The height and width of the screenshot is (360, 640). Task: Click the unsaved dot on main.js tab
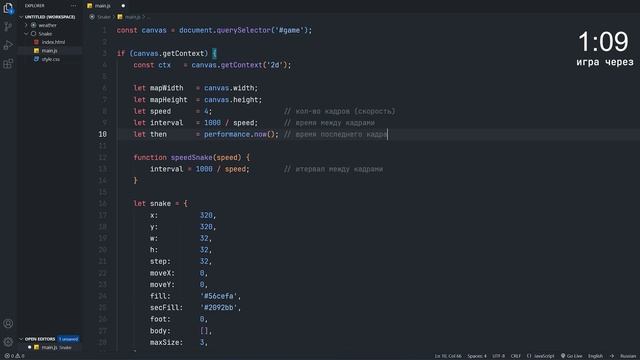pos(123,6)
